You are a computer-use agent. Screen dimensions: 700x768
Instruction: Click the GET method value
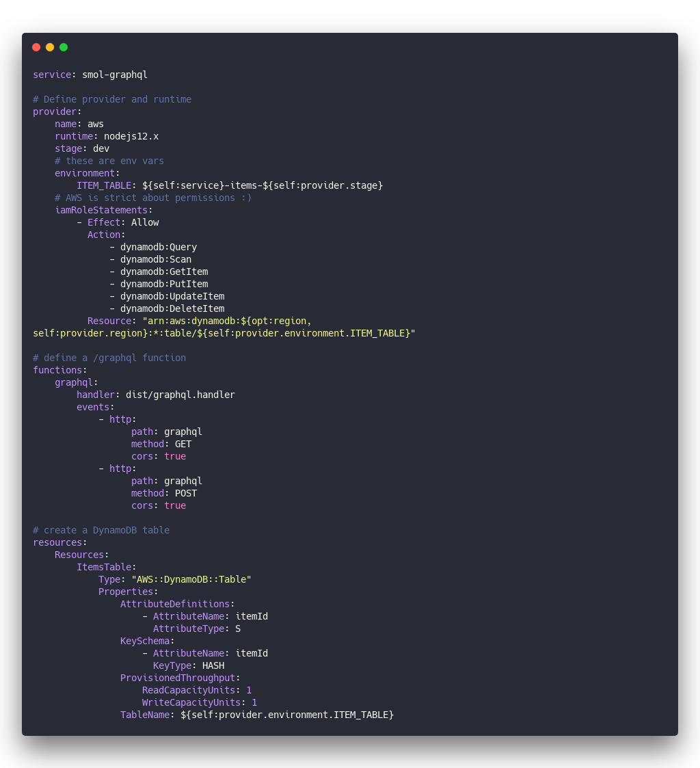pyautogui.click(x=183, y=445)
